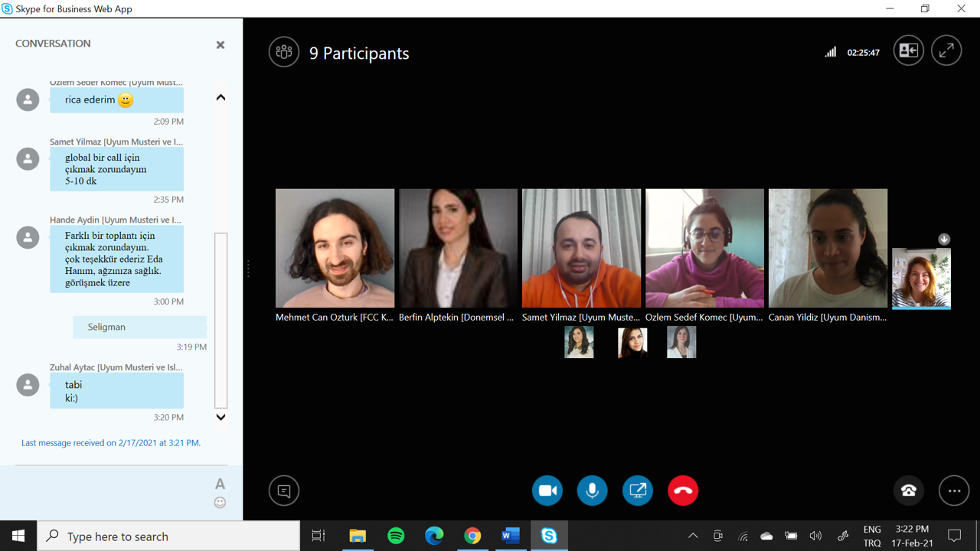Viewport: 980px width, 551px height.
Task: Open the share screen button
Action: point(638,491)
